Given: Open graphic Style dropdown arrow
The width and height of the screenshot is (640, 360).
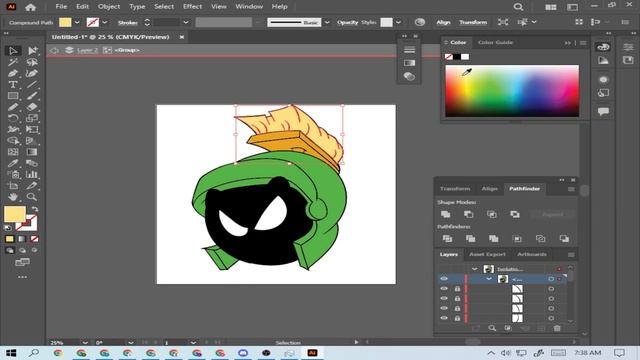Looking at the screenshot, I should pos(398,22).
